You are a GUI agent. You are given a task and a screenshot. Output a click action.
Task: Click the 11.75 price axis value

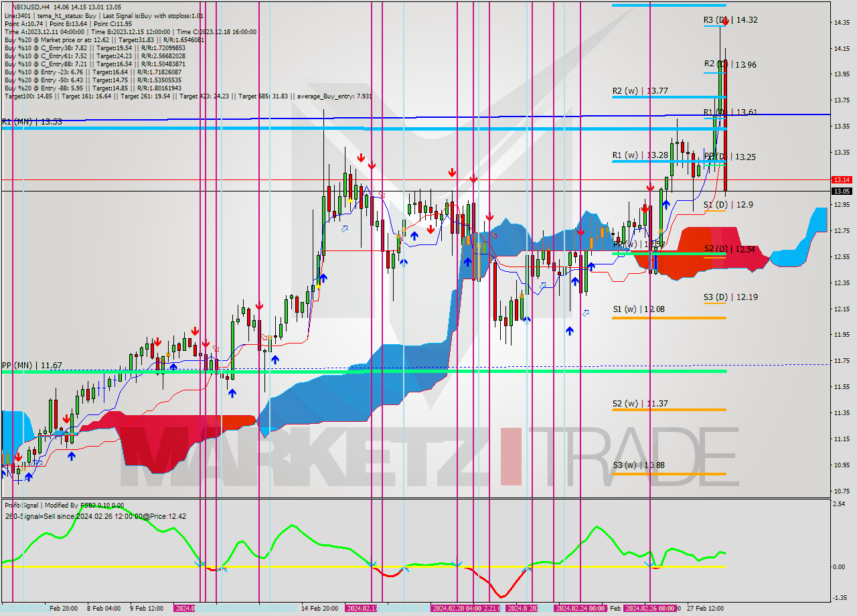[x=842, y=361]
